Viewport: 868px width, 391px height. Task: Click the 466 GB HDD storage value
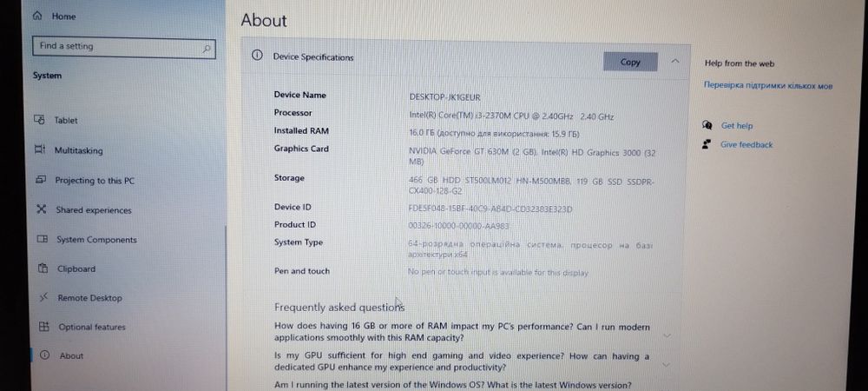(x=531, y=186)
